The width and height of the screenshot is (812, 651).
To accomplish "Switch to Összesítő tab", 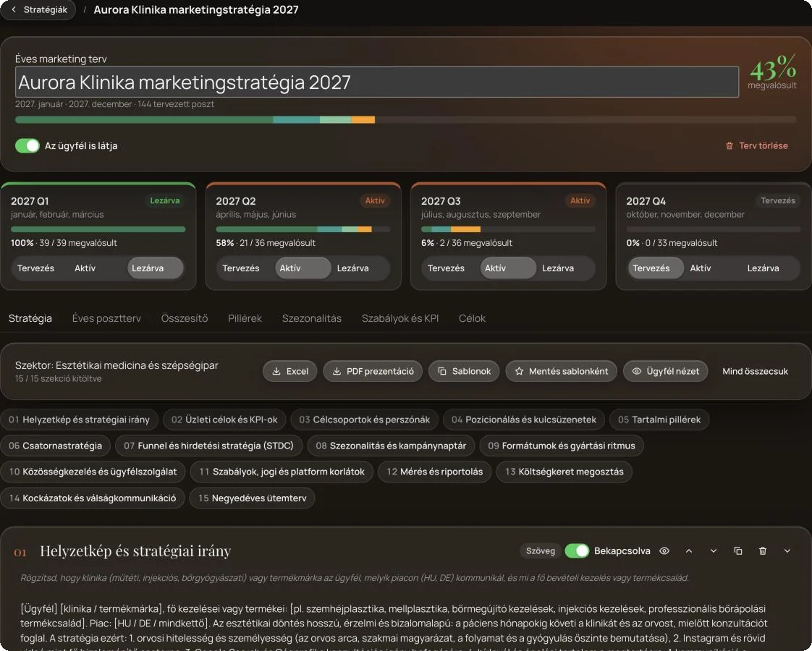I will coord(185,318).
